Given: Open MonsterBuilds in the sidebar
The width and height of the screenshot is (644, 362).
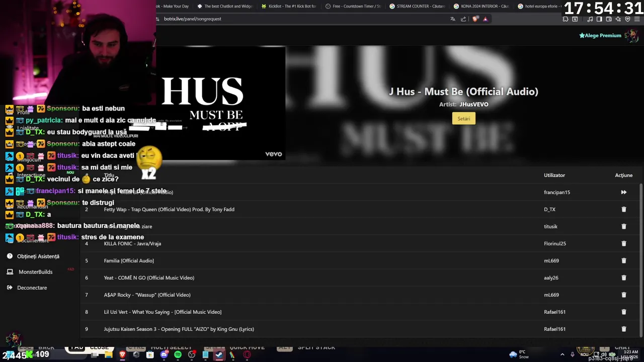Looking at the screenshot, I should (35, 272).
